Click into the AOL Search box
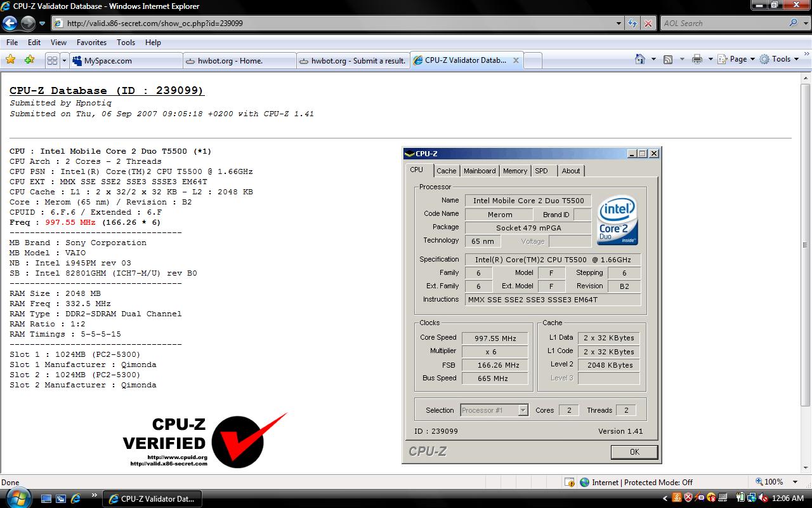 coord(723,23)
